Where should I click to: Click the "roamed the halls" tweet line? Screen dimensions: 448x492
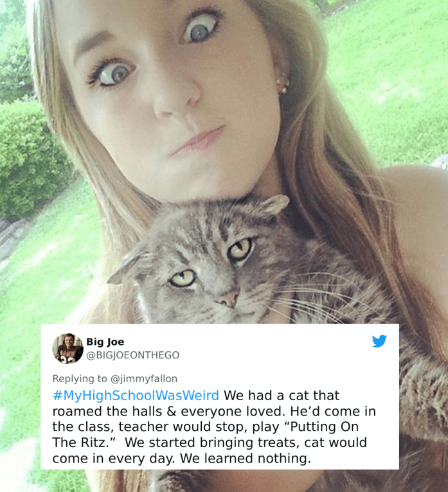point(214,411)
